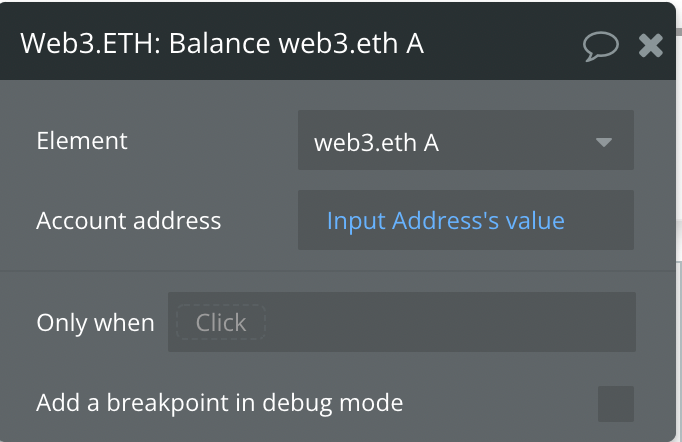Image resolution: width=682 pixels, height=442 pixels.
Task: Open the comment speech bubble icon
Action: 601,46
